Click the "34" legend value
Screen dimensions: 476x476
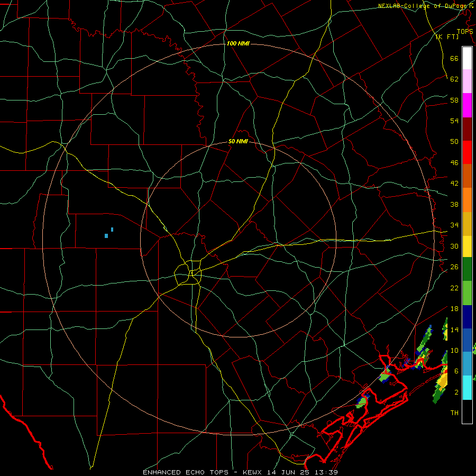coord(454,225)
